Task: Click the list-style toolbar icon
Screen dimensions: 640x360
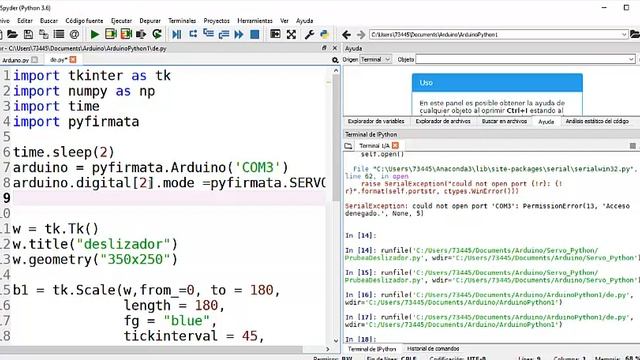Action: pyautogui.click(x=59, y=34)
